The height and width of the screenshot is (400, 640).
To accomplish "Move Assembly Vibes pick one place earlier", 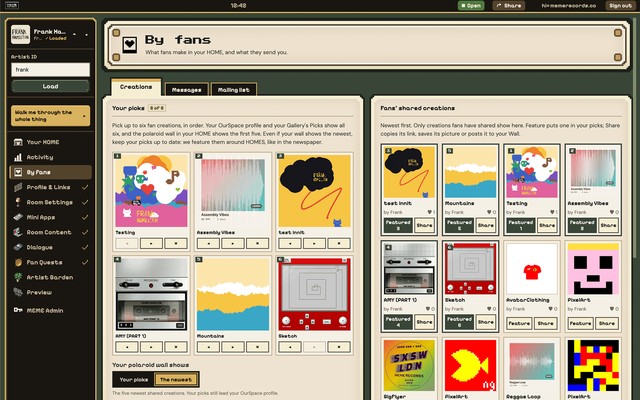I will click(208, 244).
